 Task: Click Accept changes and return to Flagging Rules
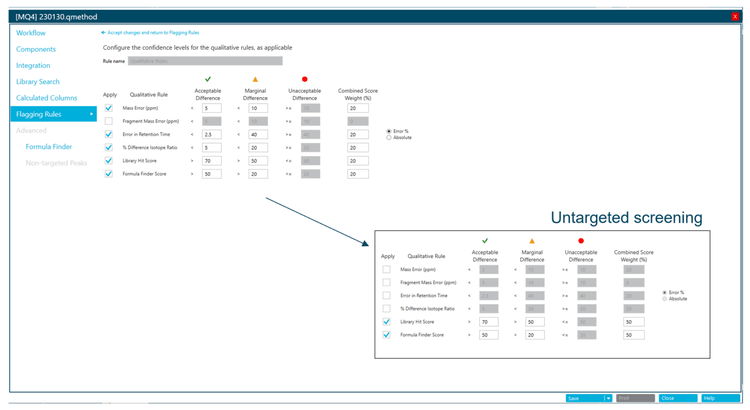tap(154, 33)
